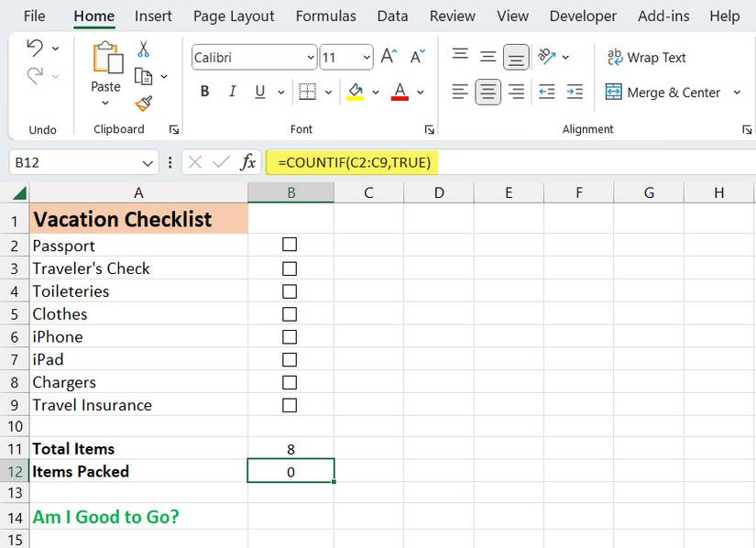The image size is (756, 548).
Task: Tick the Clothes checkbox
Action: coord(290,313)
